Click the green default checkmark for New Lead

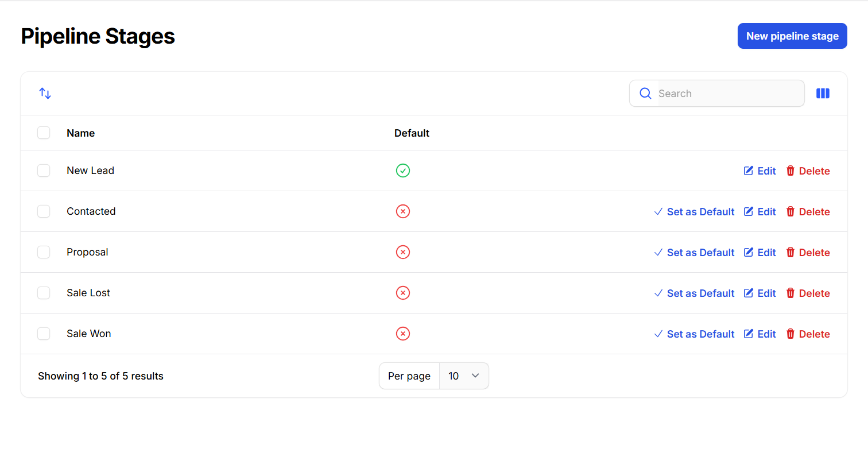tap(403, 171)
